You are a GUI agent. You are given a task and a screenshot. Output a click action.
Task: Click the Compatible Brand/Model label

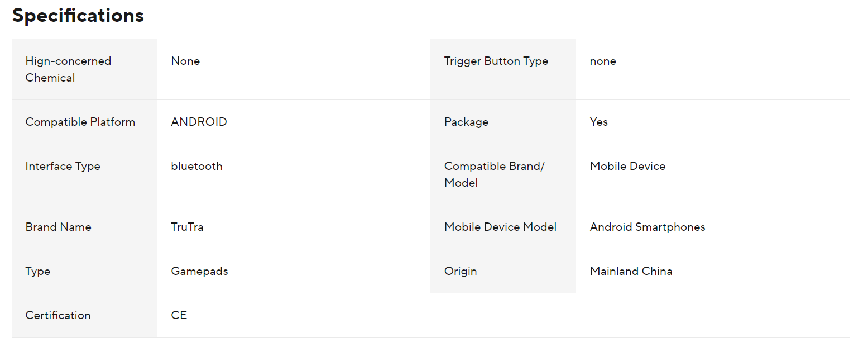click(x=494, y=174)
